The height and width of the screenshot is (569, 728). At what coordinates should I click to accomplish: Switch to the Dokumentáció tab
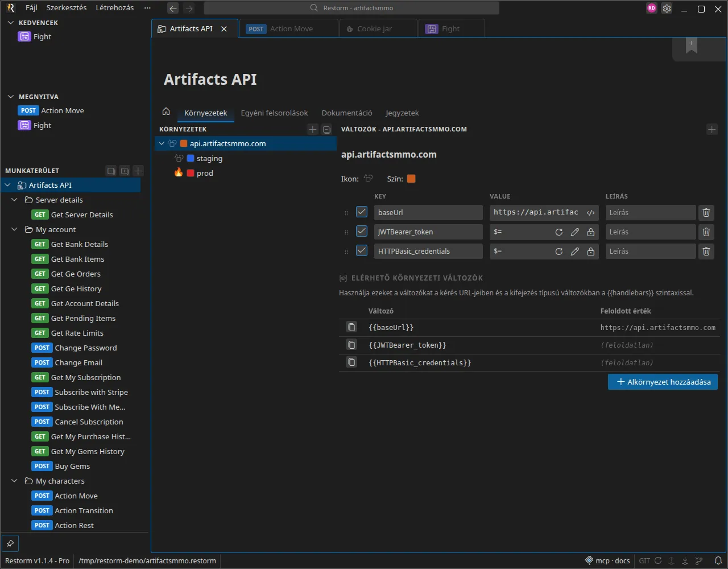point(347,113)
